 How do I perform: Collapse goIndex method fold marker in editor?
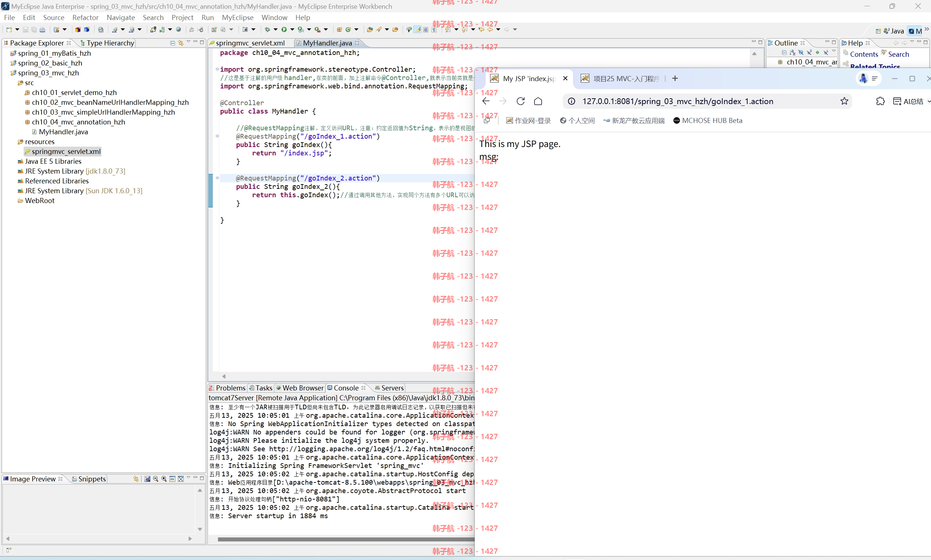click(217, 136)
